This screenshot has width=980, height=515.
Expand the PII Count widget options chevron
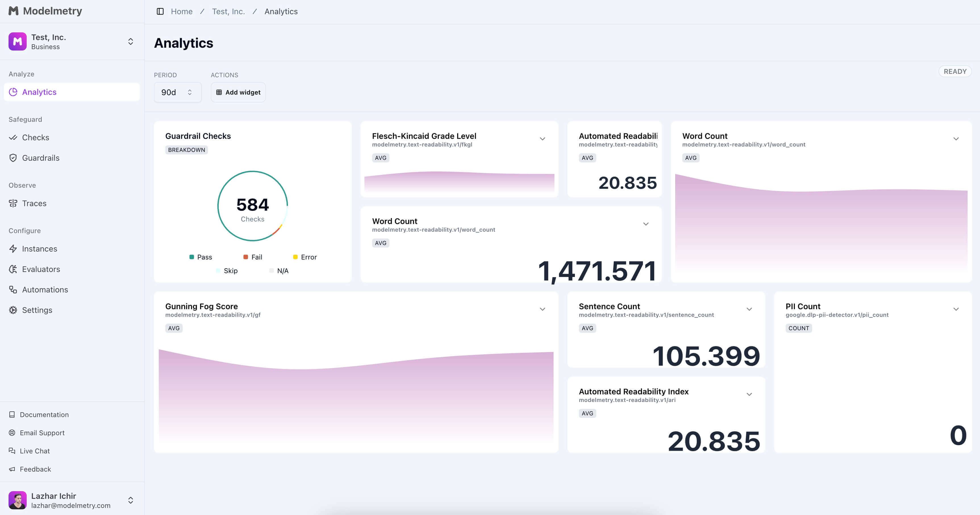956,309
